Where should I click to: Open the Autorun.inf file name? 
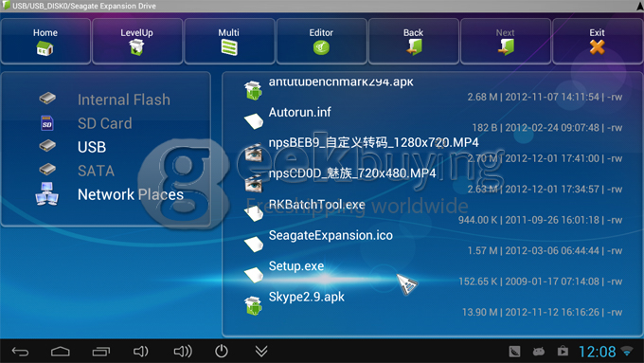point(300,112)
